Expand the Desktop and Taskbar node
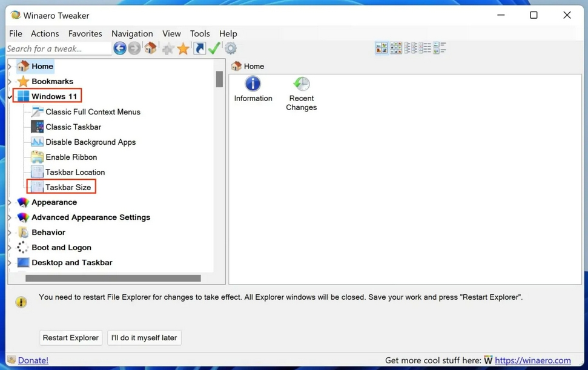The width and height of the screenshot is (588, 370). [10, 263]
